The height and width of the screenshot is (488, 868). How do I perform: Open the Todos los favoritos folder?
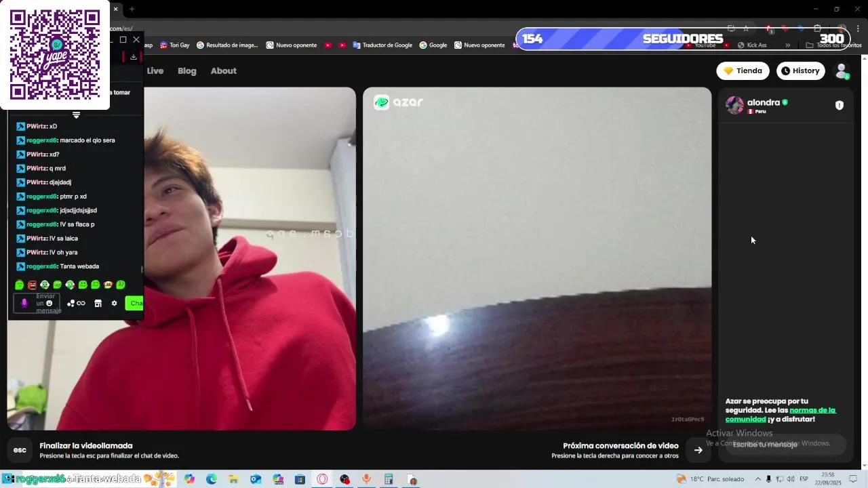tap(833, 45)
